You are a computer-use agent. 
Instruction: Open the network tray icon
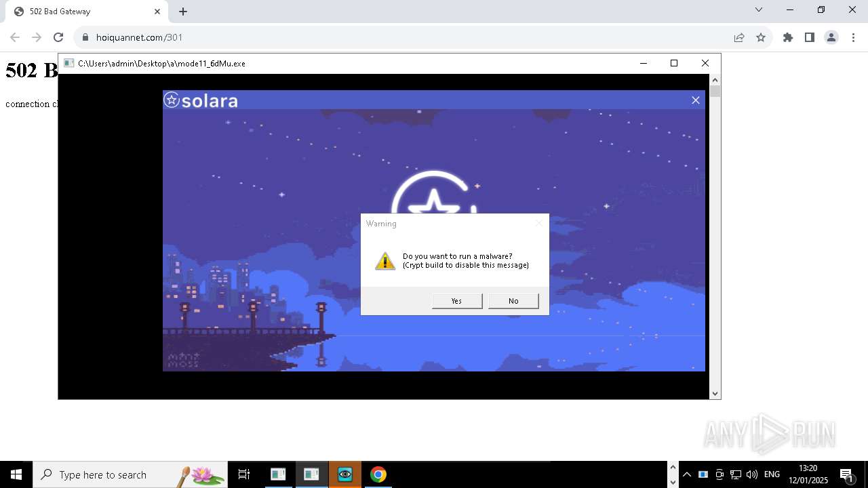(x=736, y=474)
